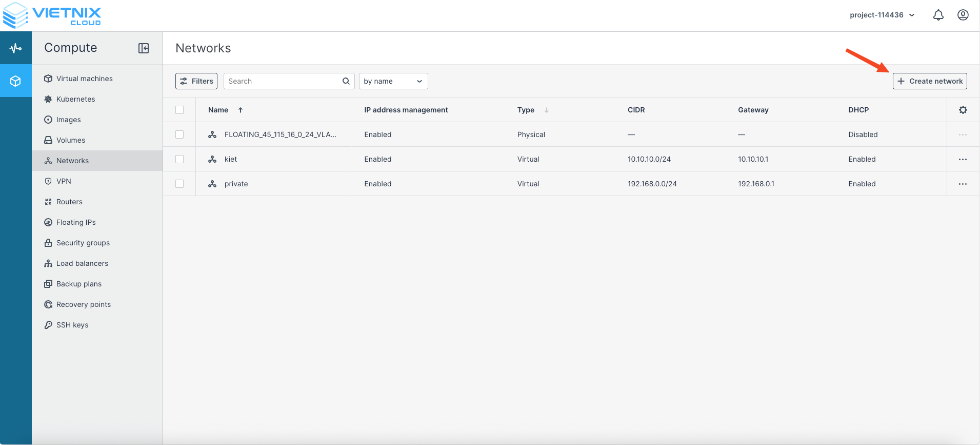Click the search magnifier icon

[x=346, y=81]
